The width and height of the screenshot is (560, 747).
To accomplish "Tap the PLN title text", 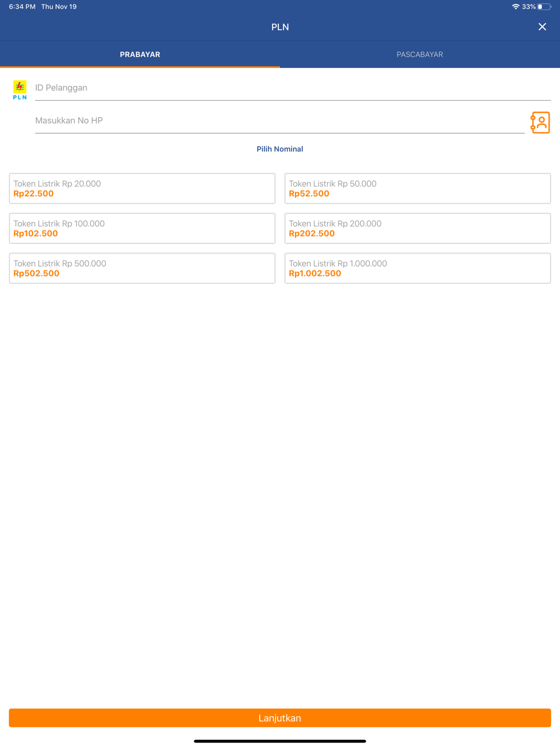I will (280, 27).
